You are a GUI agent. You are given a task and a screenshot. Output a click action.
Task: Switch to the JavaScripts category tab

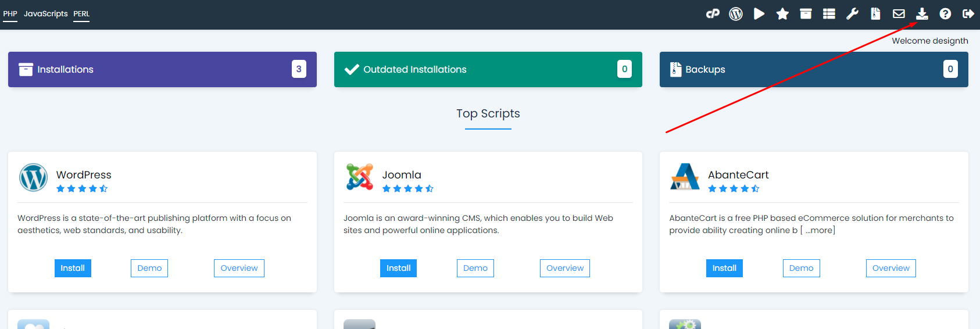(x=45, y=14)
